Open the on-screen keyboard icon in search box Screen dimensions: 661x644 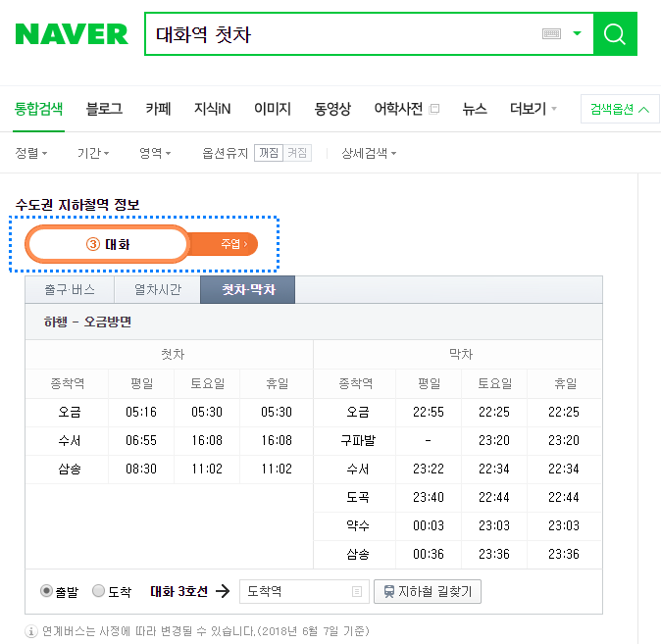pyautogui.click(x=551, y=33)
